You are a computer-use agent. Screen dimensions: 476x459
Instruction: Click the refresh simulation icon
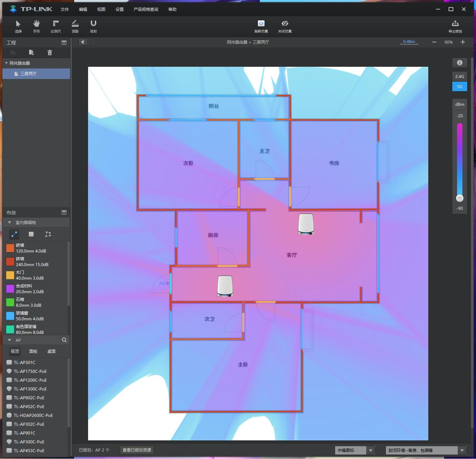pos(261,23)
